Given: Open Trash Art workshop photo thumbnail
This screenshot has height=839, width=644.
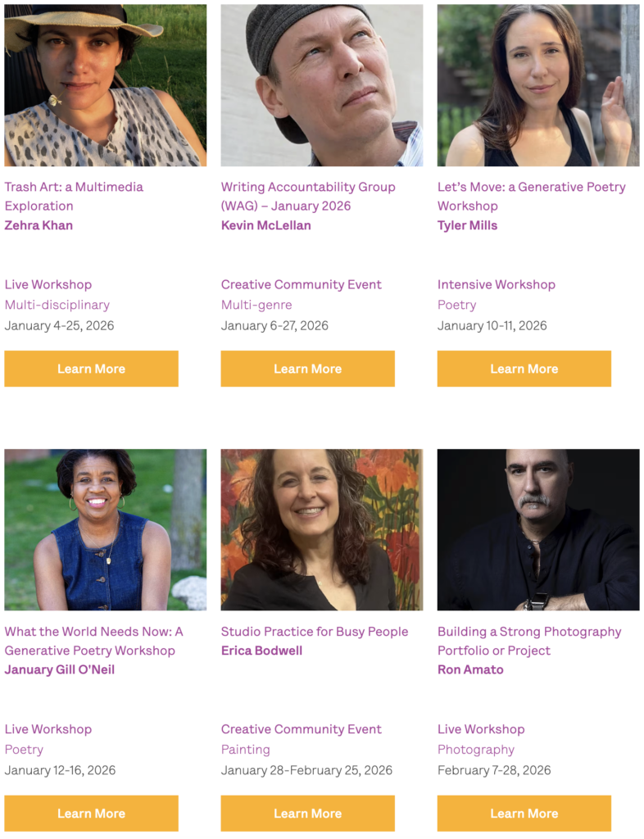Looking at the screenshot, I should tap(105, 85).
